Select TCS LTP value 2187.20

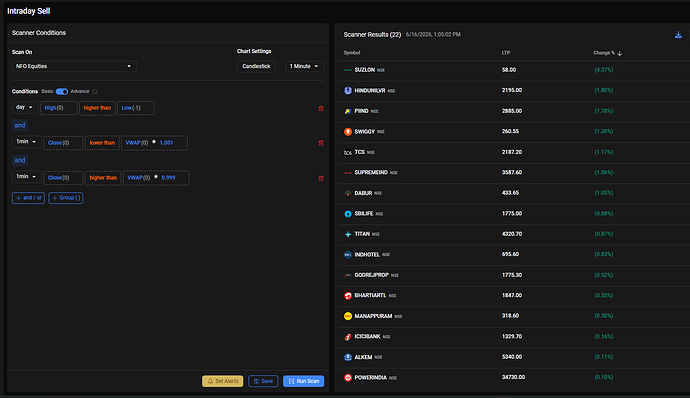click(x=512, y=152)
